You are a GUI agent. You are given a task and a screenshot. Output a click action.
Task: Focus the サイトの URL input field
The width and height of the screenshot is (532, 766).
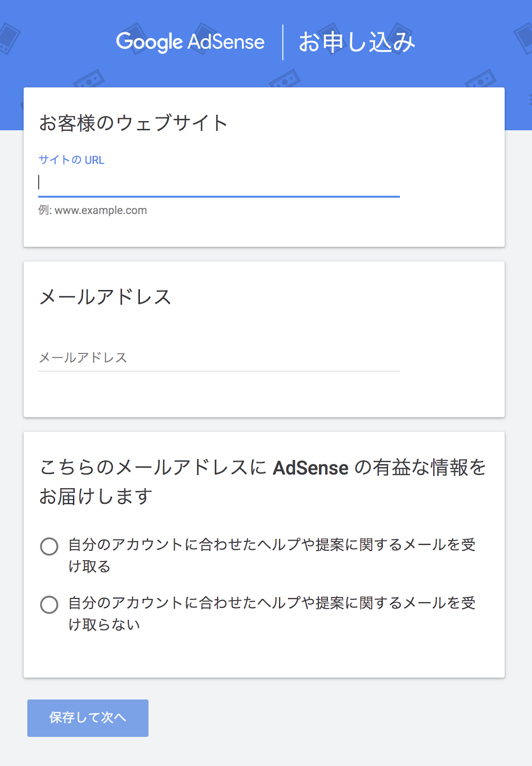(x=219, y=183)
